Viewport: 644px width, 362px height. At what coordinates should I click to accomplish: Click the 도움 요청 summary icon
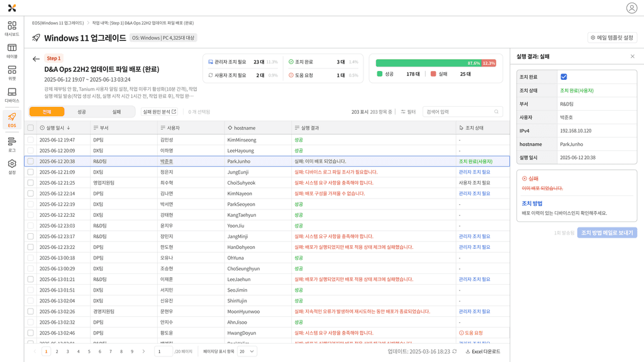tap(291, 75)
